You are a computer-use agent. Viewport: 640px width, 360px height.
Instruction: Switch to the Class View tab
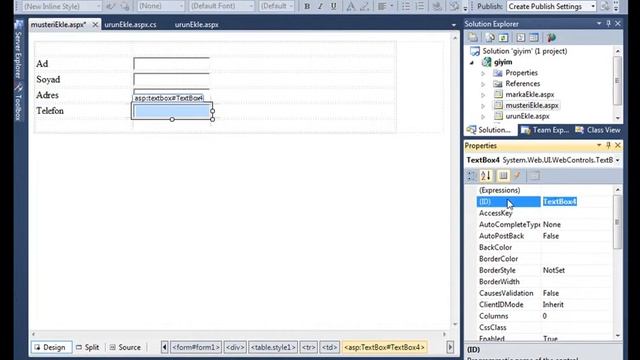598,130
